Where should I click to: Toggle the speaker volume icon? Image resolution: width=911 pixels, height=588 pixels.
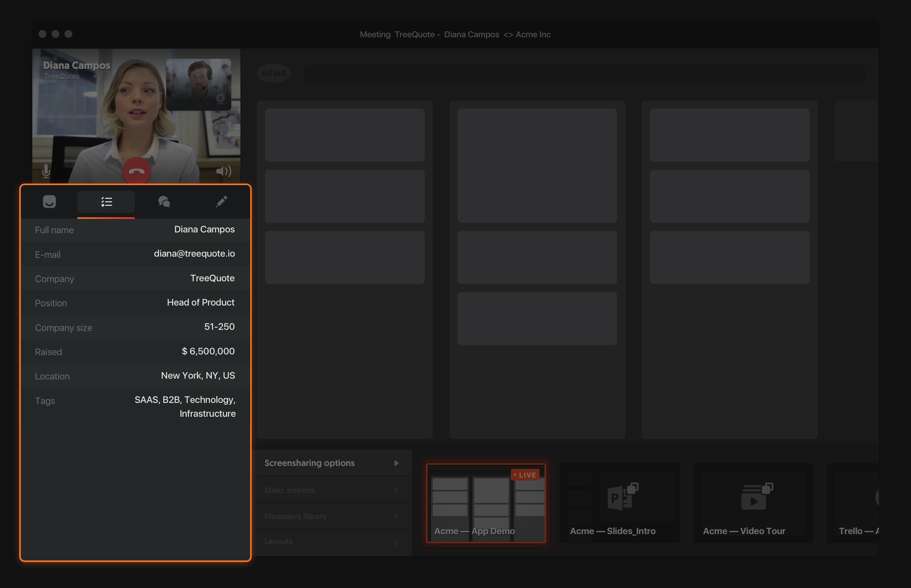[x=223, y=171]
